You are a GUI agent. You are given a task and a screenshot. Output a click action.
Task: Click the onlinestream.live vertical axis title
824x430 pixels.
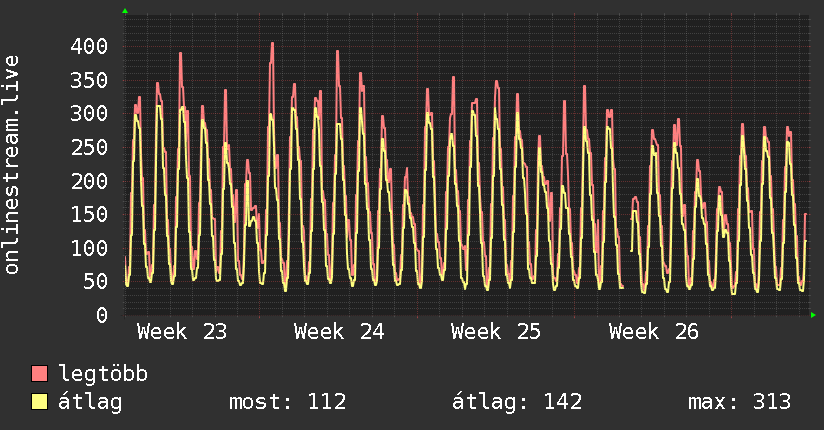[11, 165]
